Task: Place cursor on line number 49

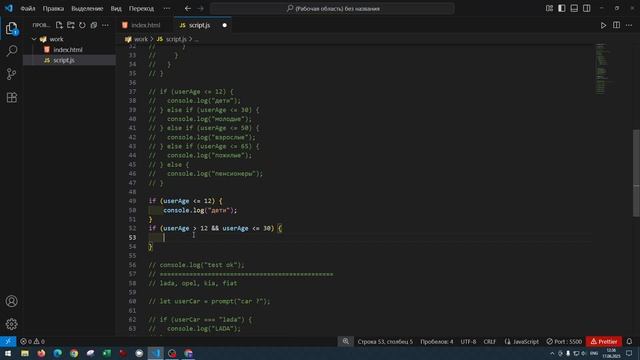Action: [132, 201]
